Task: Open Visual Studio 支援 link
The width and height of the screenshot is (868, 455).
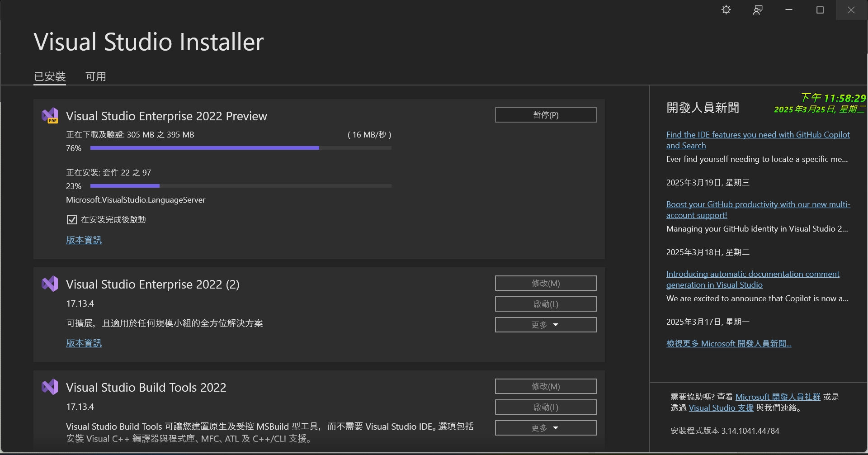Action: point(721,408)
